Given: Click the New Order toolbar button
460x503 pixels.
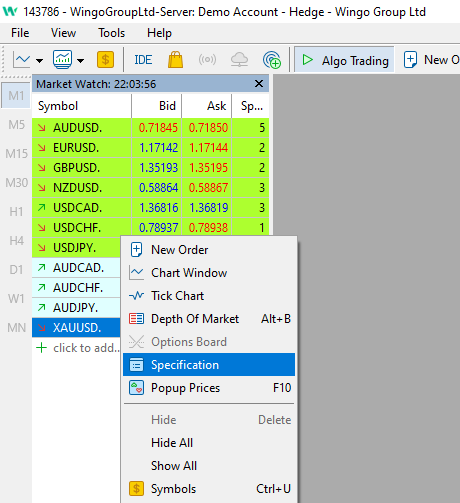Looking at the screenshot, I should [x=431, y=60].
